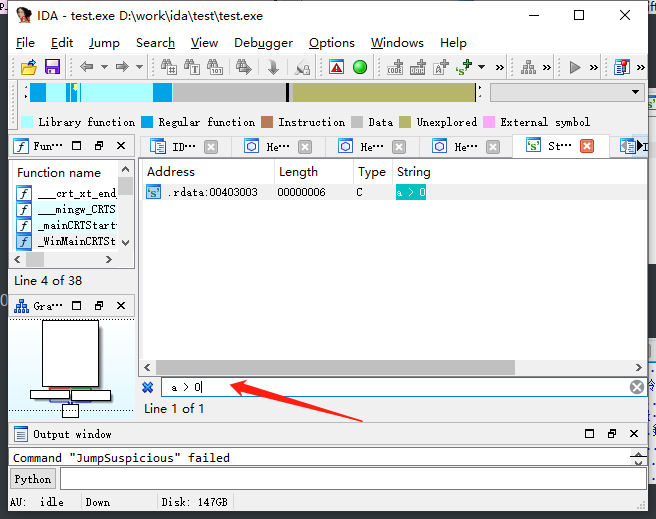Select the _WinMainCRTStartup function

pyautogui.click(x=67, y=241)
